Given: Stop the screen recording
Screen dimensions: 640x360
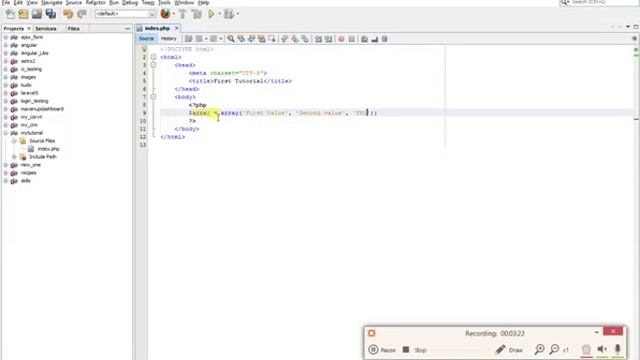Looking at the screenshot, I should pos(414,350).
